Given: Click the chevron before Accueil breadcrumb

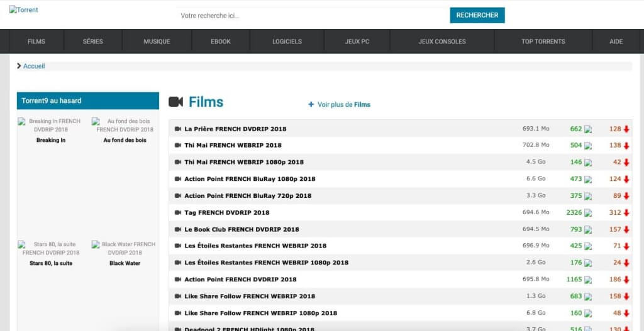Looking at the screenshot, I should (x=19, y=66).
